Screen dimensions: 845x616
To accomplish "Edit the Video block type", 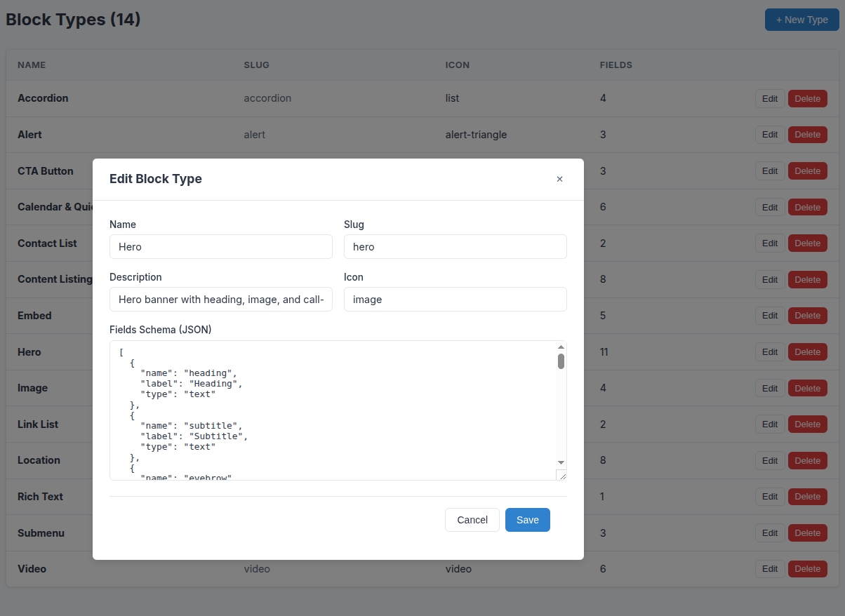I will click(769, 568).
